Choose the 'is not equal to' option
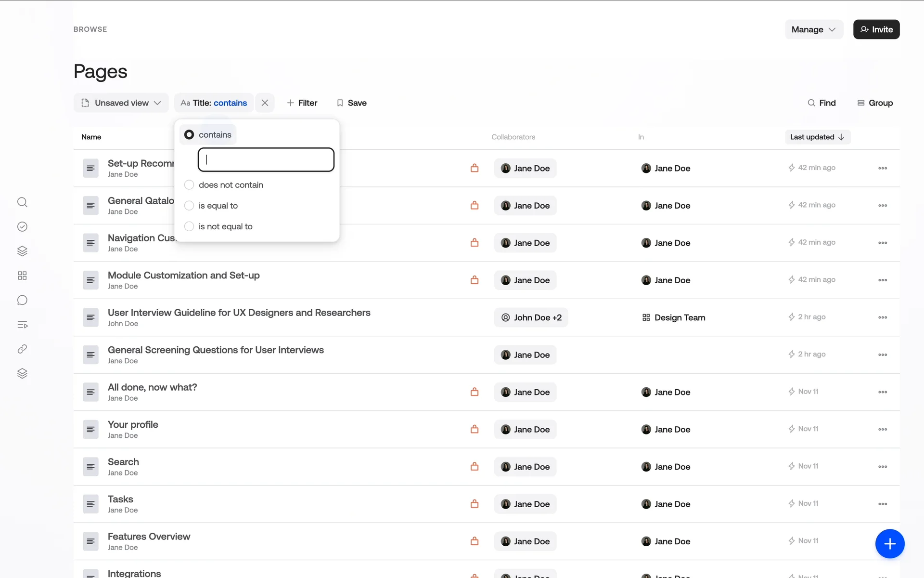The width and height of the screenshot is (924, 578). [x=189, y=226]
